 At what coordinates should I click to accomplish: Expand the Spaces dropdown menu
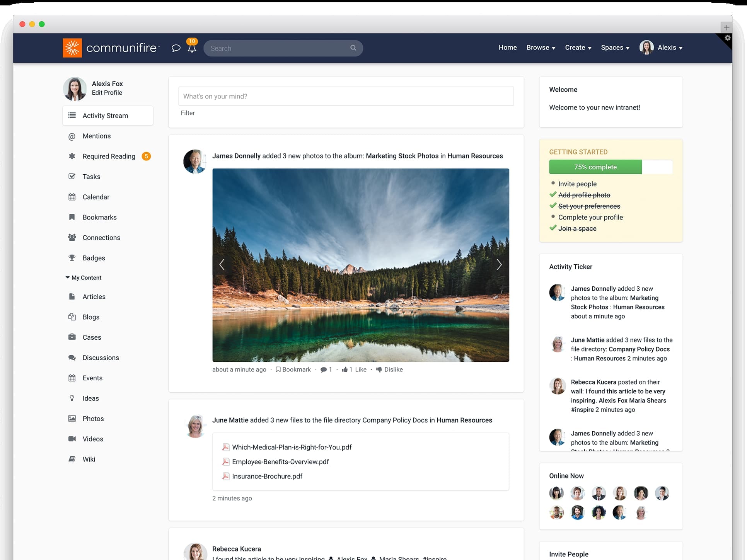point(615,48)
